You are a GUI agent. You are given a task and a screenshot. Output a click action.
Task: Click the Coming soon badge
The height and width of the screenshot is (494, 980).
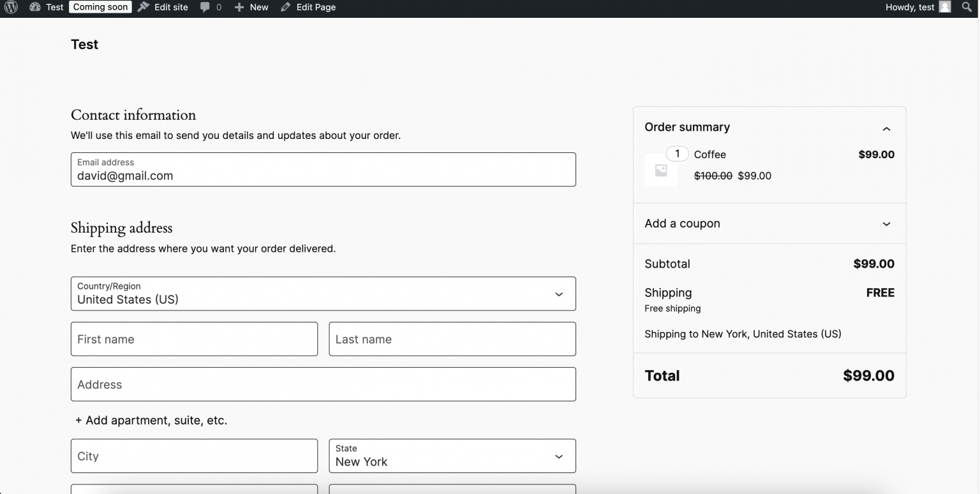point(100,7)
